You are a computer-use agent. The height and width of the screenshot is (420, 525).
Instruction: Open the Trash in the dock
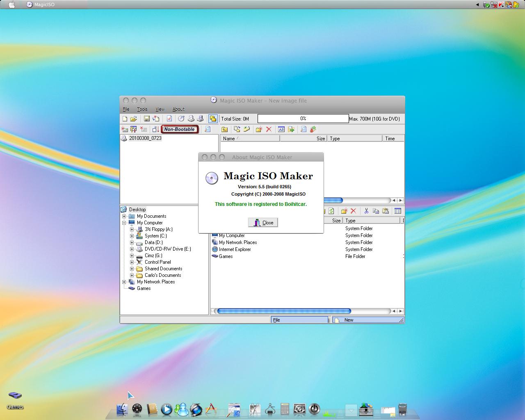pos(402,409)
